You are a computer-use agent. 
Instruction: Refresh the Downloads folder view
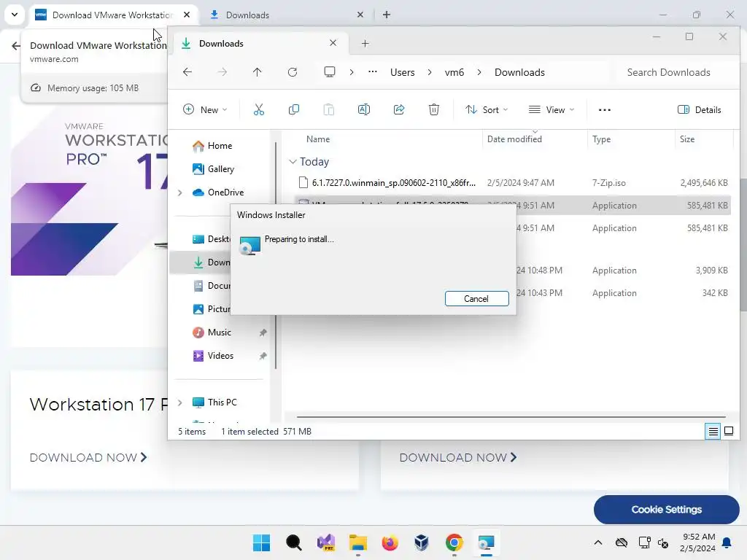293,72
